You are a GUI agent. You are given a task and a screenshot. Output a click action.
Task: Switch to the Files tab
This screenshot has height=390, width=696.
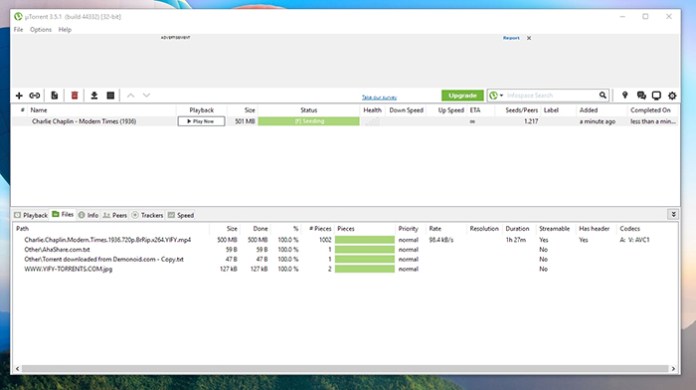(63, 215)
